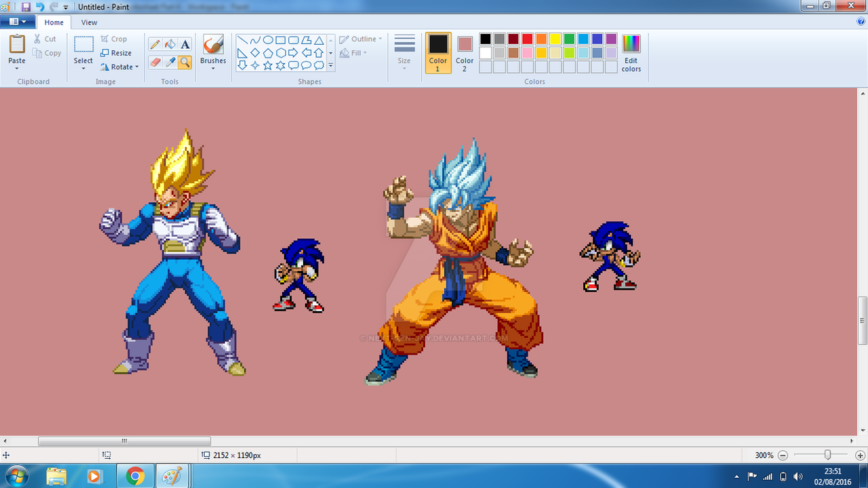
Task: Click zoom out minus button
Action: tap(783, 455)
